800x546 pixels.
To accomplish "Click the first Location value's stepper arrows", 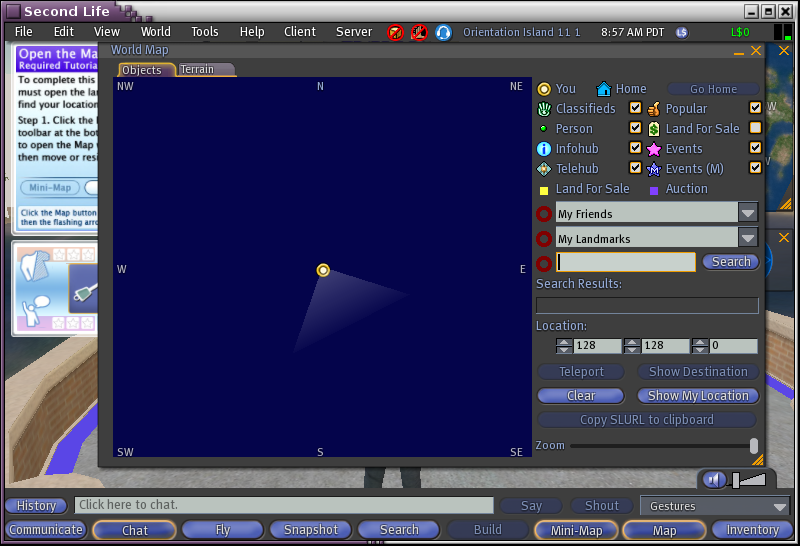I will 564,345.
